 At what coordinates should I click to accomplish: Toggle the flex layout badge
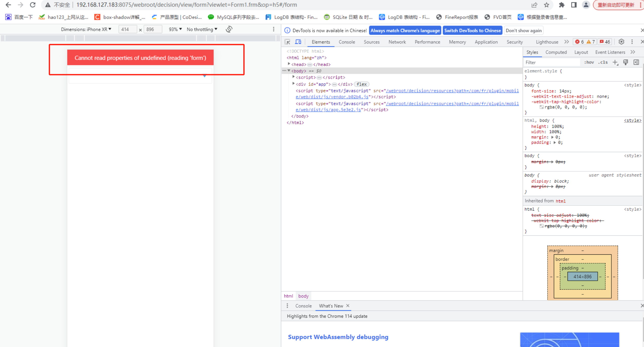[362, 84]
